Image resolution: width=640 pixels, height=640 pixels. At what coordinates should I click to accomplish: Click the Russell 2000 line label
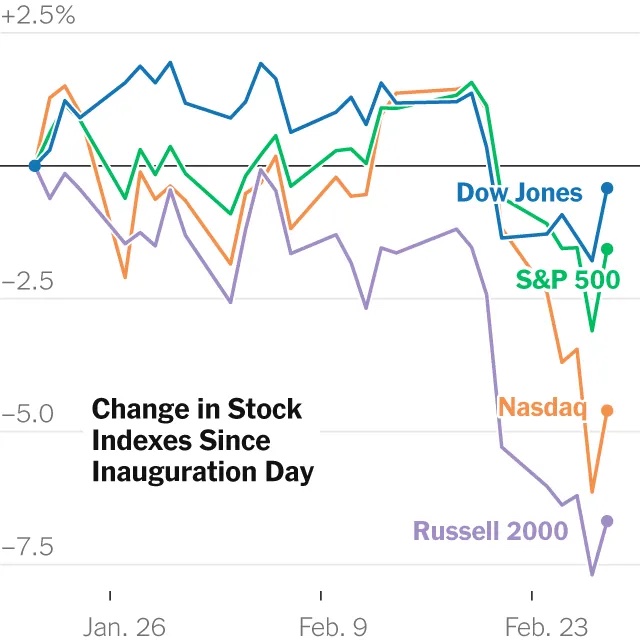pyautogui.click(x=490, y=531)
